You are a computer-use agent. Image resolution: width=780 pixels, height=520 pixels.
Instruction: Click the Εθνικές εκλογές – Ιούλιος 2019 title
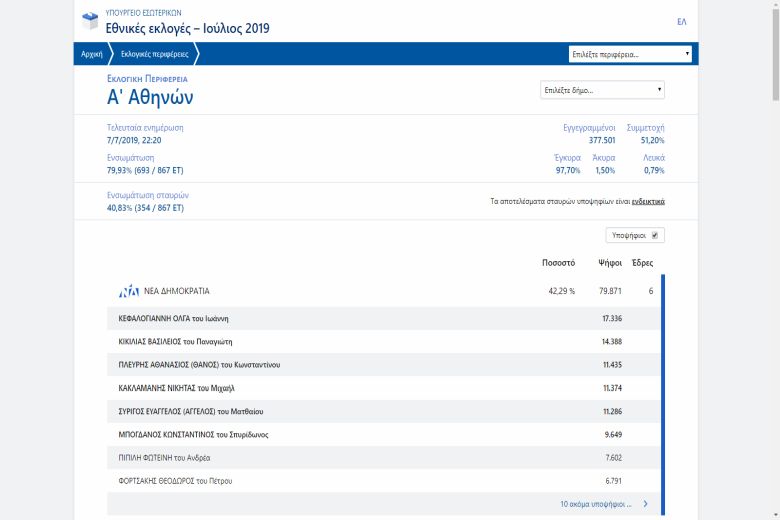187,28
